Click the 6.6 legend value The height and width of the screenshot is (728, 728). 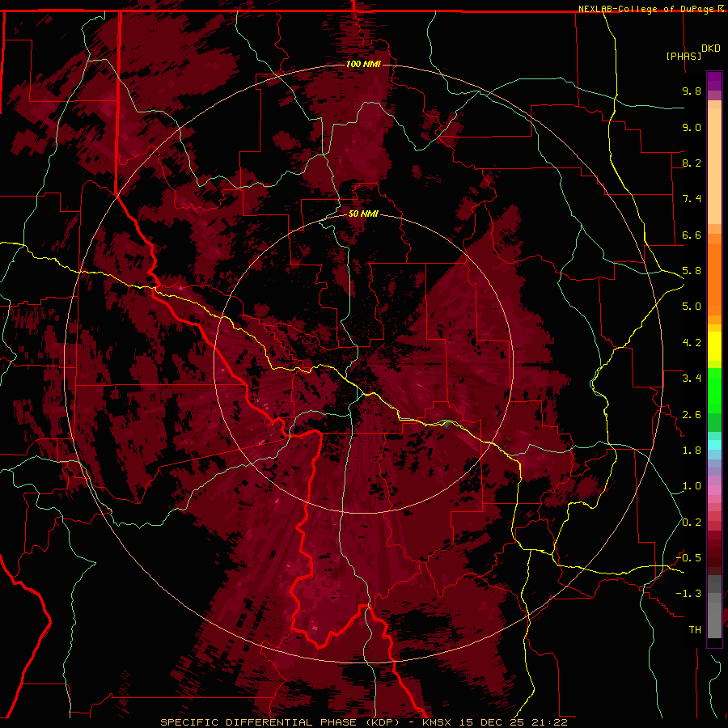[692, 235]
